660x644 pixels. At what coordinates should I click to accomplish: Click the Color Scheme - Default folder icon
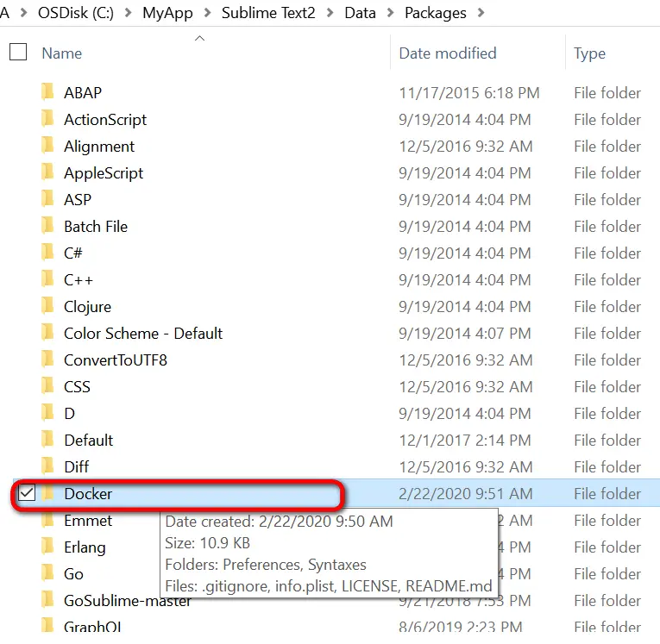click(x=47, y=332)
